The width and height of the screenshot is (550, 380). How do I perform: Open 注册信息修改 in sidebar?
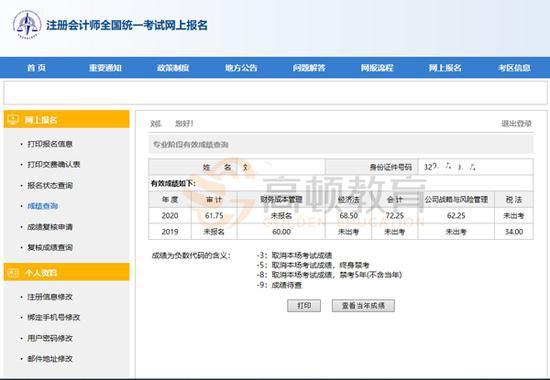50,297
